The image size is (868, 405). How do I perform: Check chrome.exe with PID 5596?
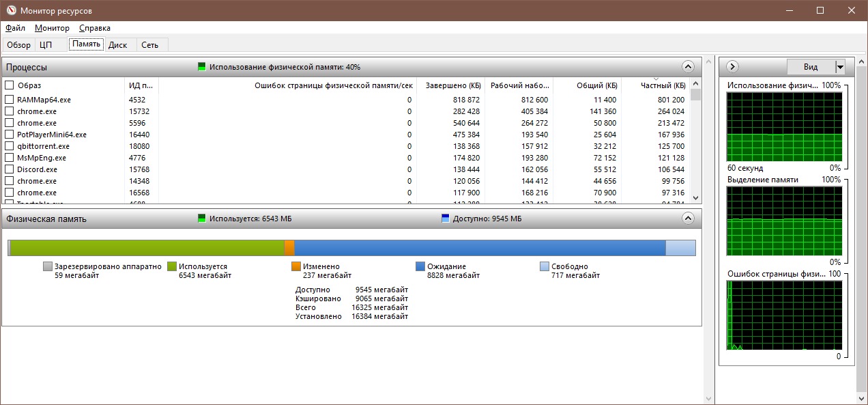click(10, 123)
